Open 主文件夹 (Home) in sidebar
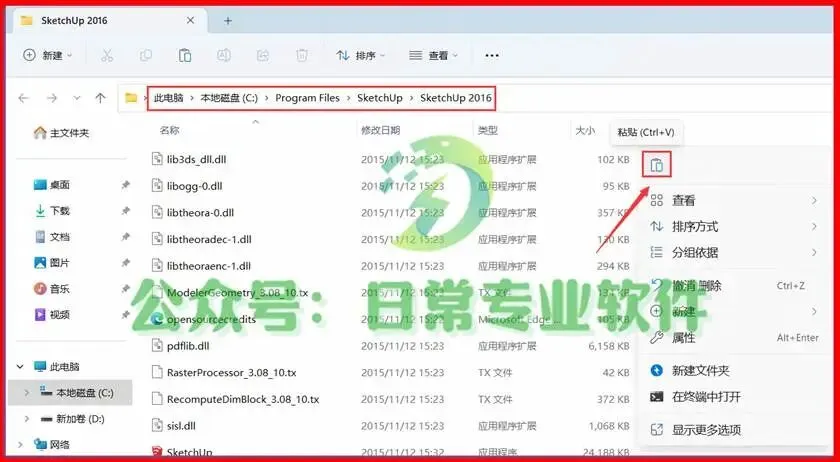The image size is (840, 462). point(62,133)
